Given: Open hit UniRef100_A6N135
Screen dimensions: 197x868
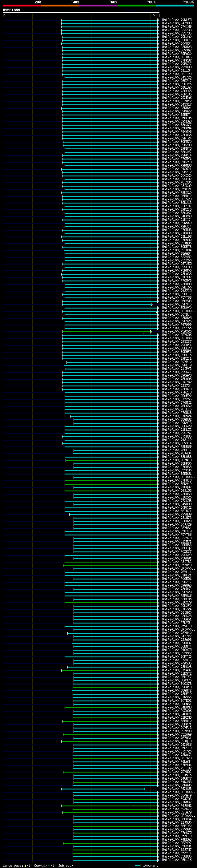Looking at the screenshot, I should pos(177,94).
